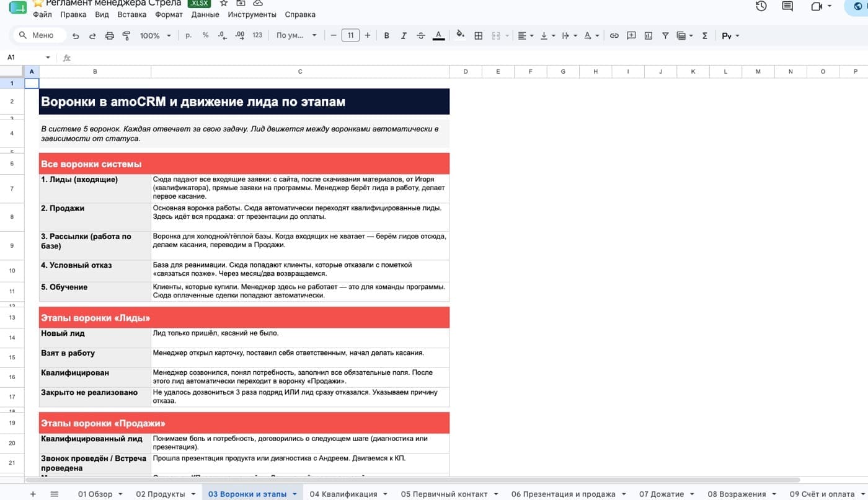Open the font family dropdown
868x500 pixels.
click(296, 36)
